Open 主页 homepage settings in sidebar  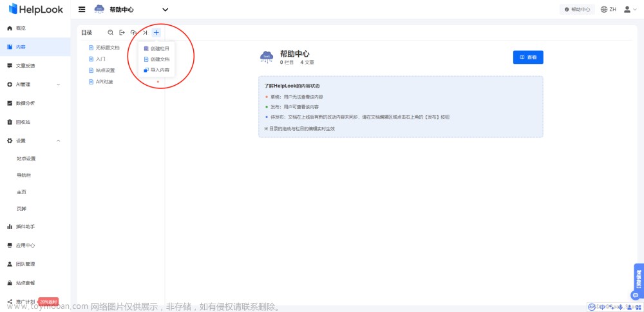coord(21,192)
